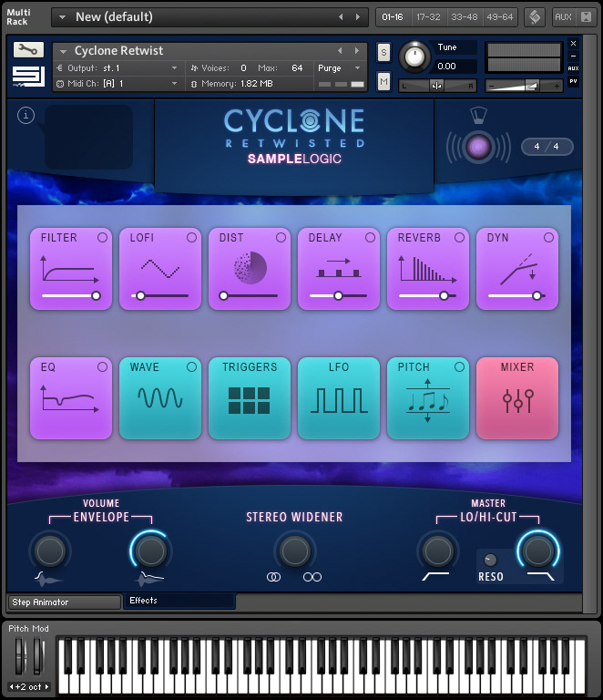Screen dimensions: 603x700
Task: Click the wrench instrument edit icon
Action: pos(28,49)
